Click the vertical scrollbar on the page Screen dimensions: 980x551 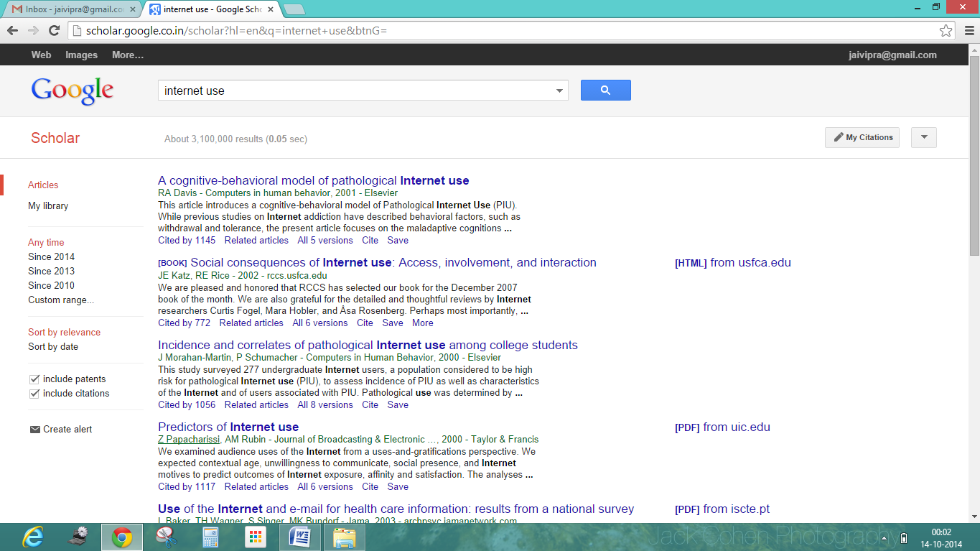tap(974, 280)
